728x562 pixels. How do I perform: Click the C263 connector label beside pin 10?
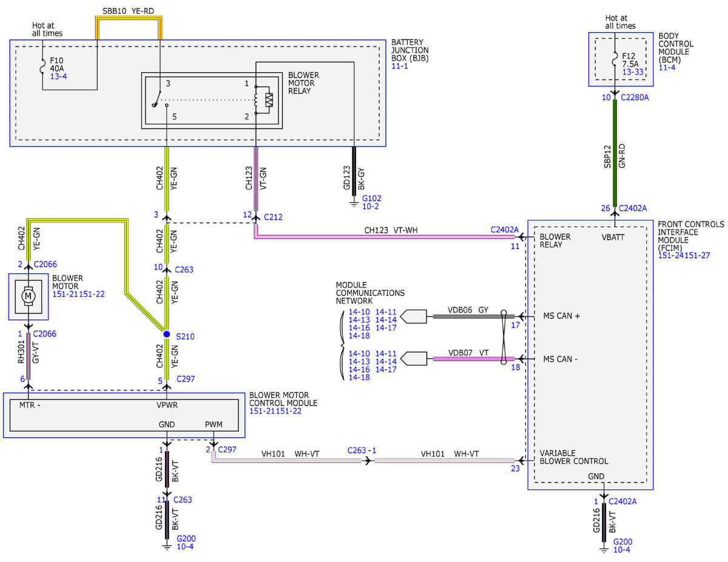[184, 270]
